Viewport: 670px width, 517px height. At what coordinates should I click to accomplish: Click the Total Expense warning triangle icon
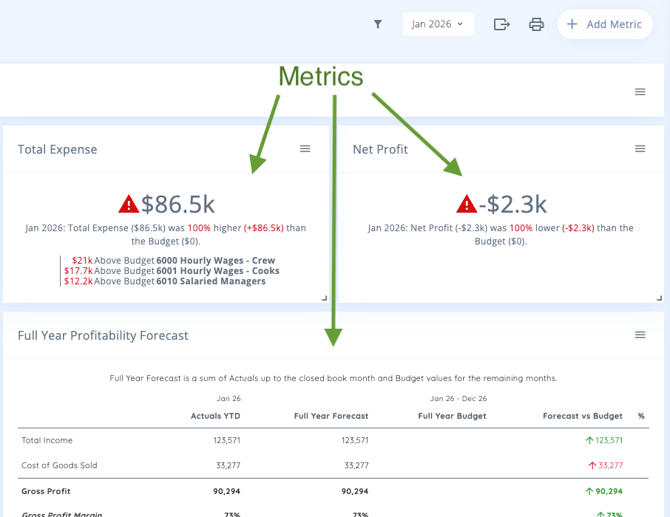[x=129, y=204]
